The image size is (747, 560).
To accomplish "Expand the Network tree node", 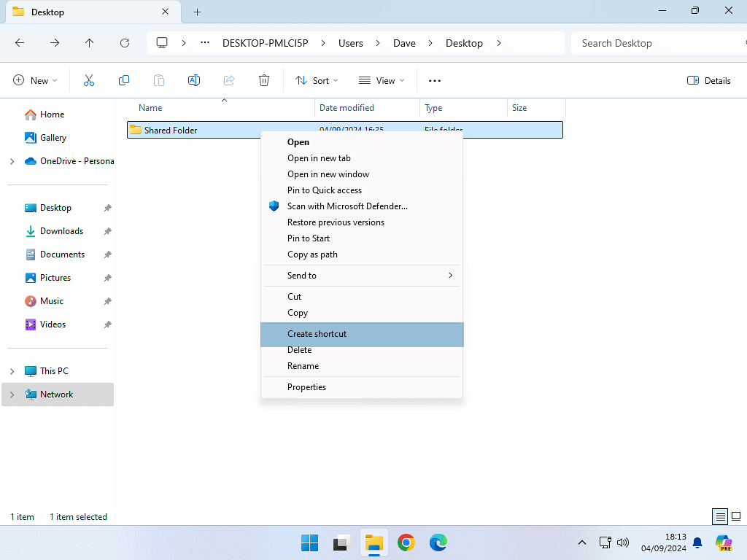I will tap(12, 394).
